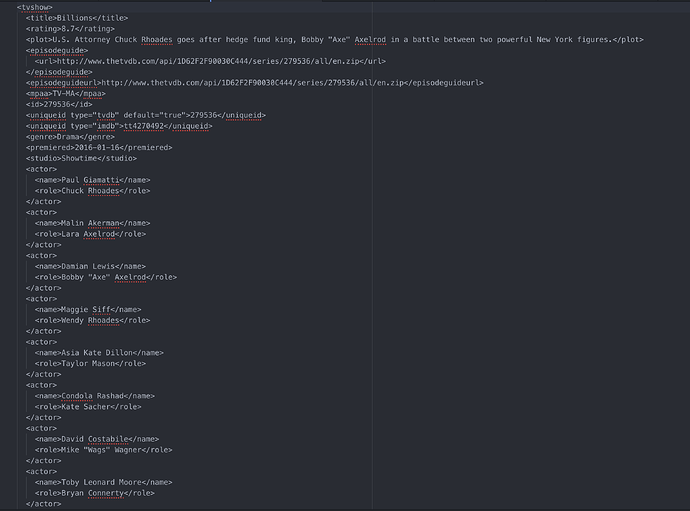690x511 pixels.
Task: Click the role line Wendy Rhoades
Action: coord(92,320)
